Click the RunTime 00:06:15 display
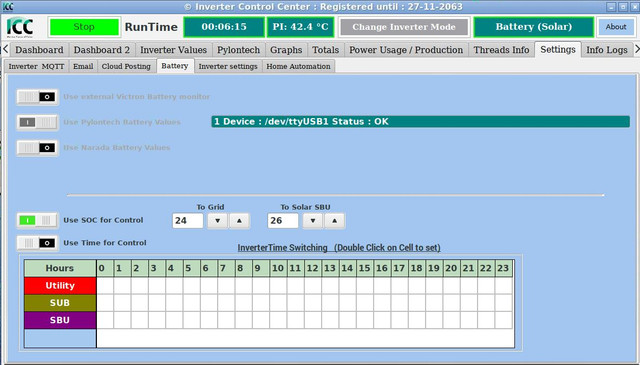 click(x=224, y=27)
